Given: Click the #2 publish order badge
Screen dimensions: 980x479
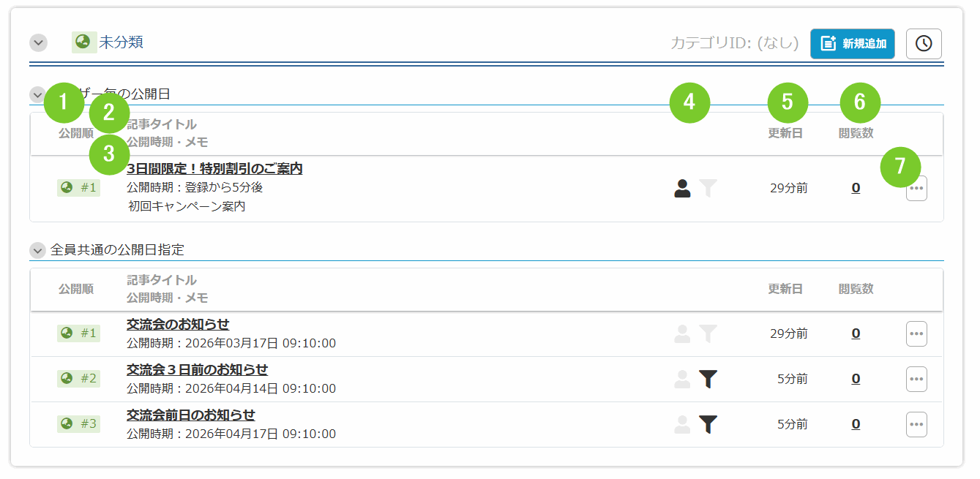Looking at the screenshot, I should [79, 379].
